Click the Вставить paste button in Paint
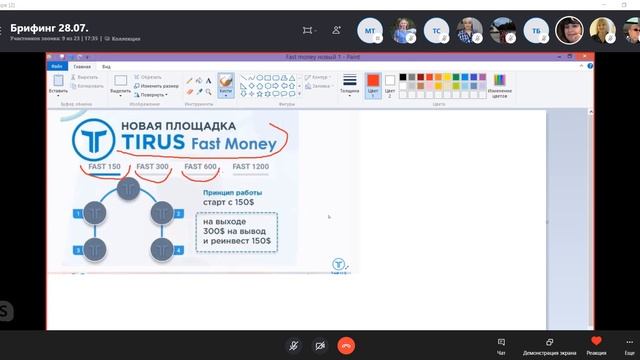 coord(58,85)
